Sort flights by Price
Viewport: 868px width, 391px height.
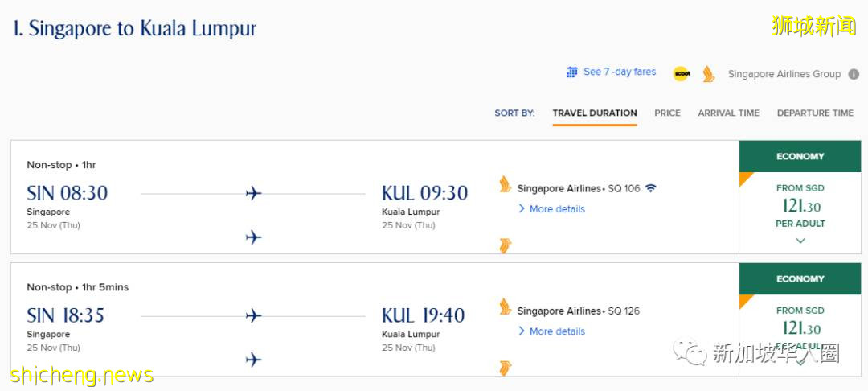point(667,113)
